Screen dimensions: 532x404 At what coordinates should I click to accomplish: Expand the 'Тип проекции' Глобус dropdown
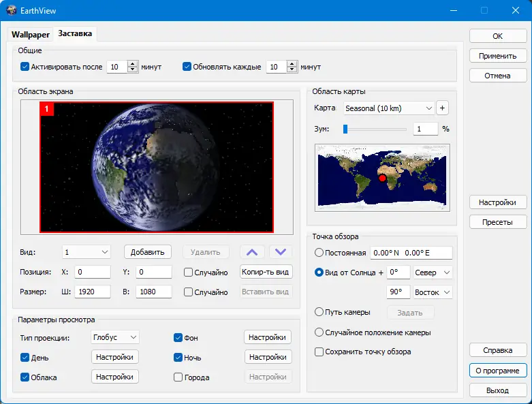[x=115, y=337]
